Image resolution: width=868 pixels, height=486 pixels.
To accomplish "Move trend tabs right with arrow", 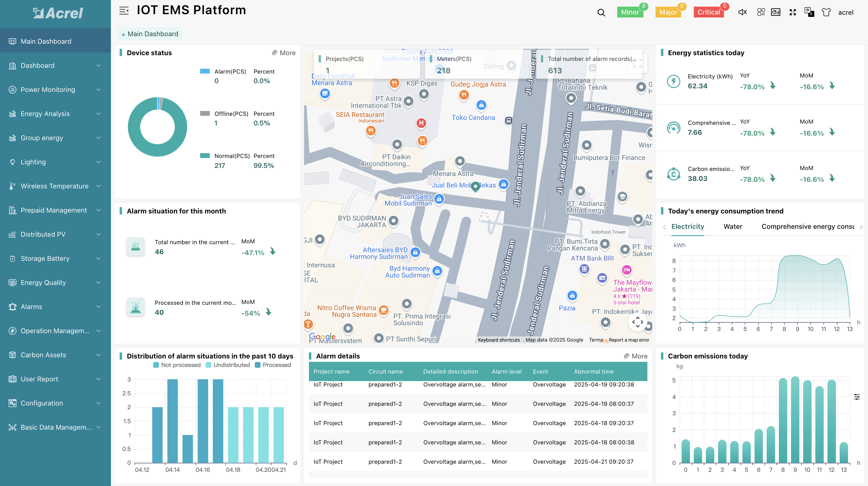I will point(861,227).
